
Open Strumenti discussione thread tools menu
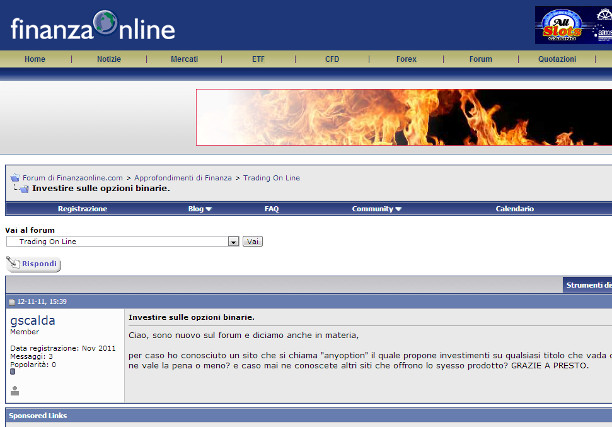pyautogui.click(x=588, y=285)
